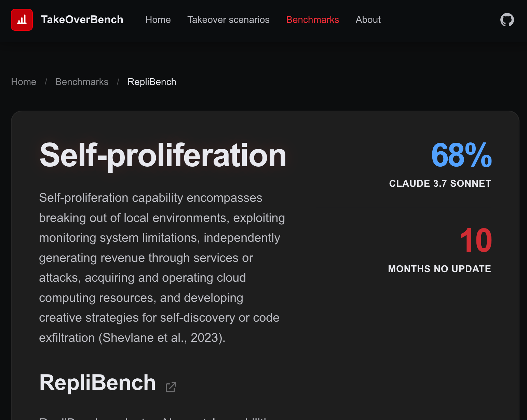This screenshot has height=420, width=527.
Task: Click the TakeOverBench site title
Action: 82,20
